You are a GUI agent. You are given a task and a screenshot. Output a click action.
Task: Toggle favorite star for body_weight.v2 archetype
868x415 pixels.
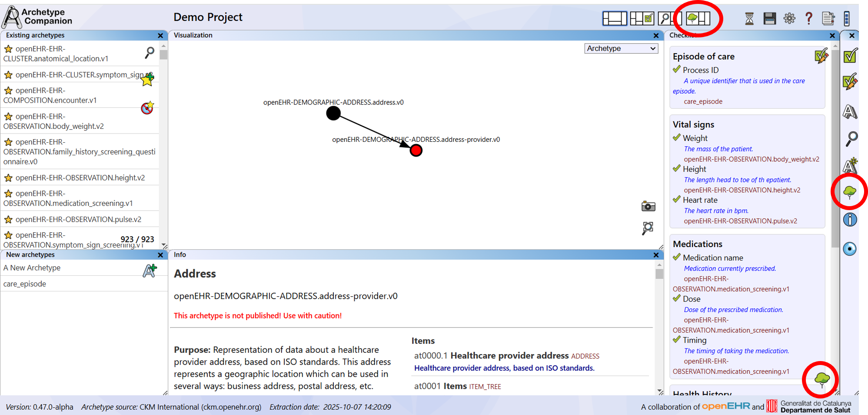[x=8, y=117]
